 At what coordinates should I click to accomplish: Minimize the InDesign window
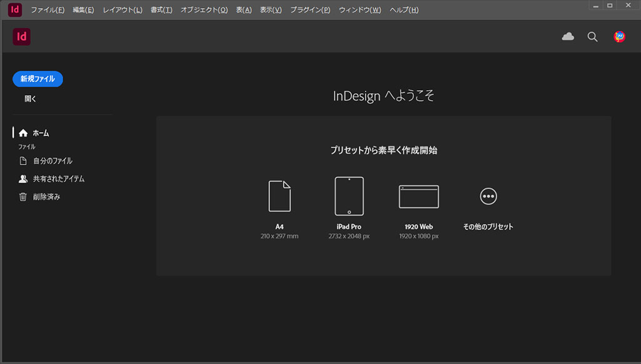pos(595,6)
